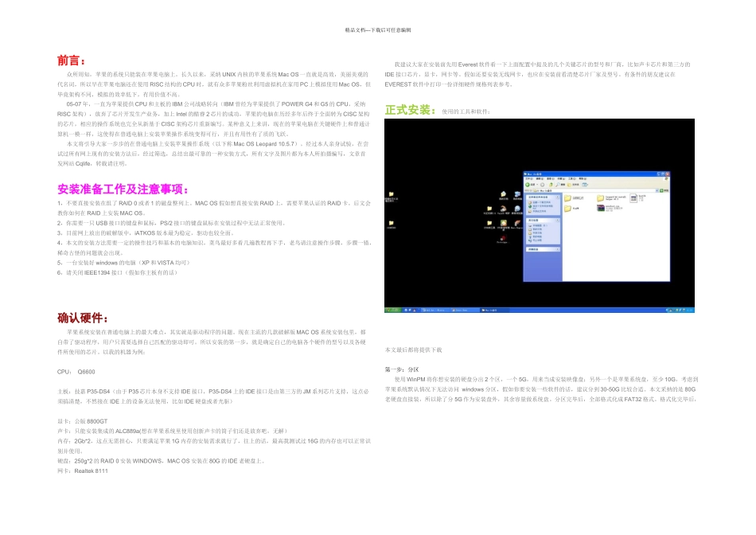Click the red heading 前言：
The width and height of the screenshot is (756, 535).
click(x=72, y=61)
